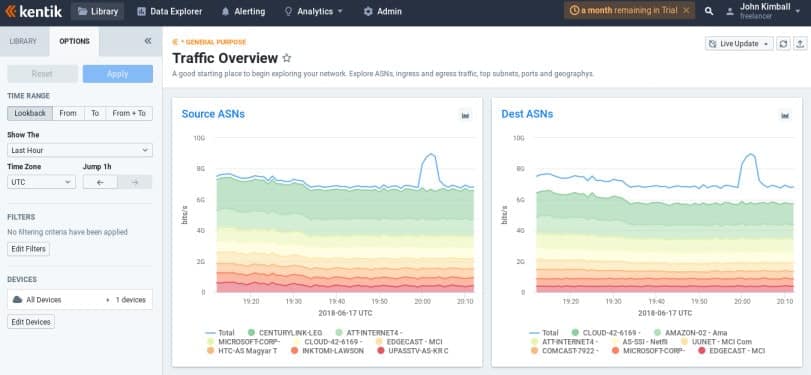Toggle MICROSOFT-CORP in Source ASNs legend
The image size is (811, 375).
point(243,342)
